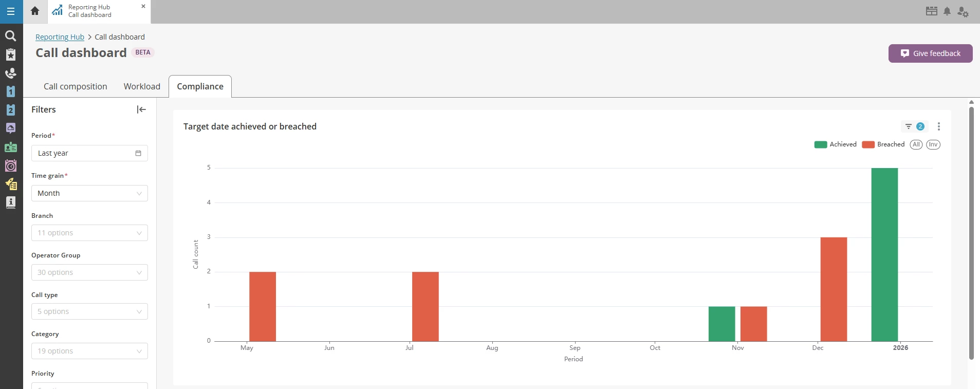The height and width of the screenshot is (389, 980).
Task: Toggle the Breached legend series
Action: [x=883, y=144]
